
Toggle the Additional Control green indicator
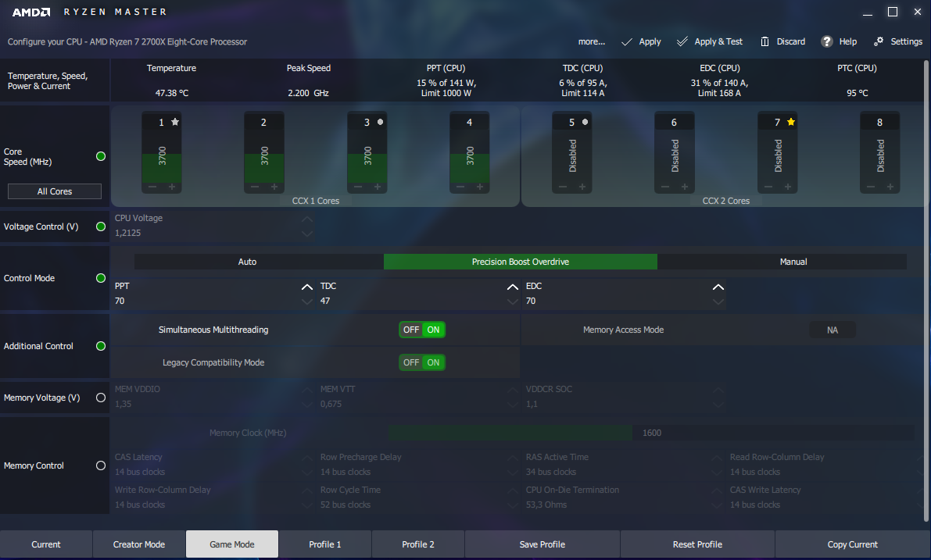(101, 346)
